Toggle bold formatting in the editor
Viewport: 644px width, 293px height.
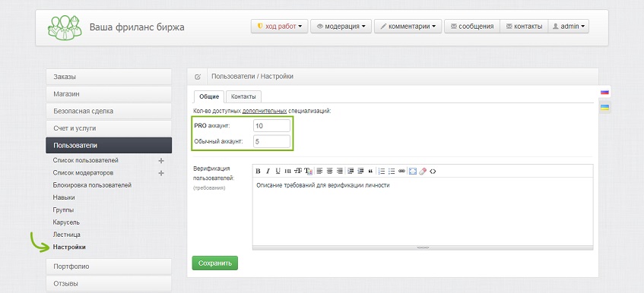[x=258, y=171]
